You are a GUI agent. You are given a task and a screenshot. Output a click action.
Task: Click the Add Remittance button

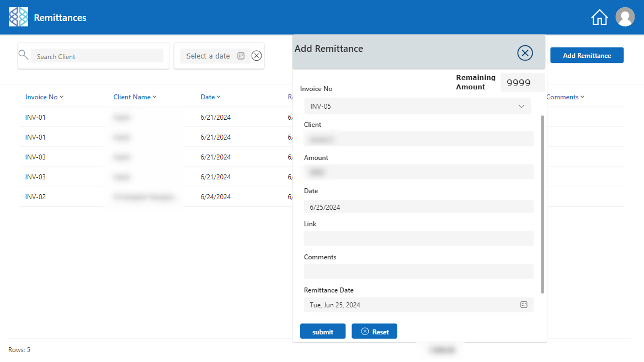pos(587,55)
